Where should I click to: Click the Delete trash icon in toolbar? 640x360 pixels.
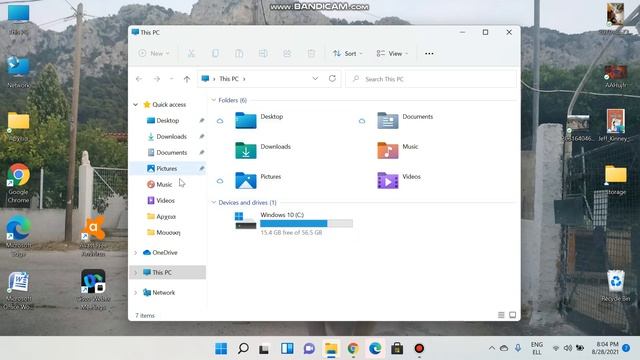coord(311,53)
